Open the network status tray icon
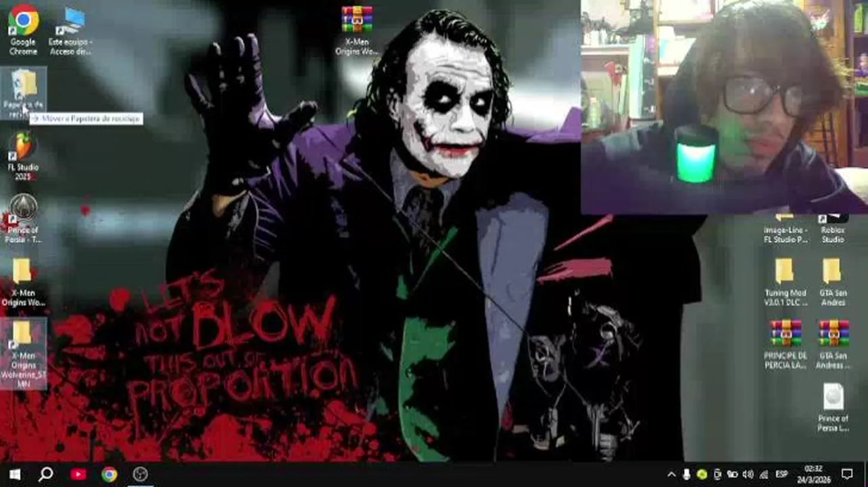Image resolution: width=868 pixels, height=487 pixels. [763, 474]
